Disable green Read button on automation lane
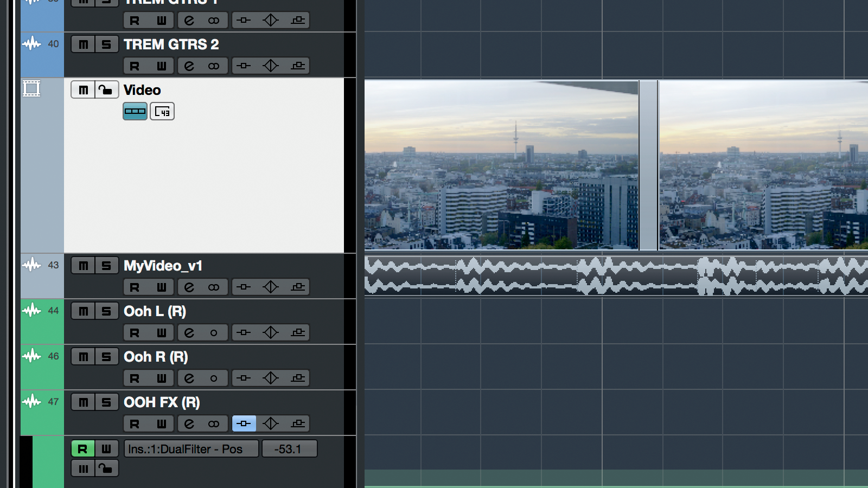 click(x=83, y=449)
